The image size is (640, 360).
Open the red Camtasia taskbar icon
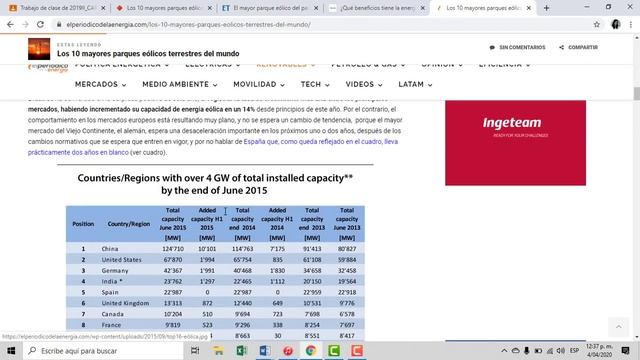click(x=357, y=351)
